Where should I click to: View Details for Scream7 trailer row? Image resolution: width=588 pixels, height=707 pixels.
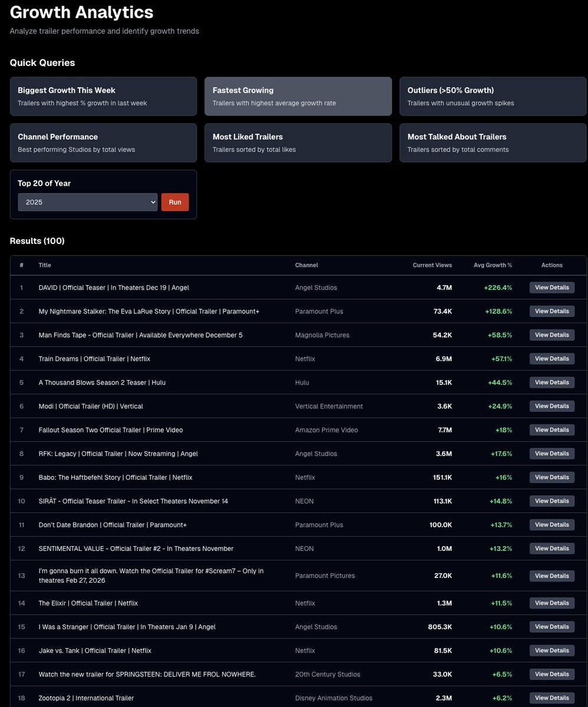552,576
